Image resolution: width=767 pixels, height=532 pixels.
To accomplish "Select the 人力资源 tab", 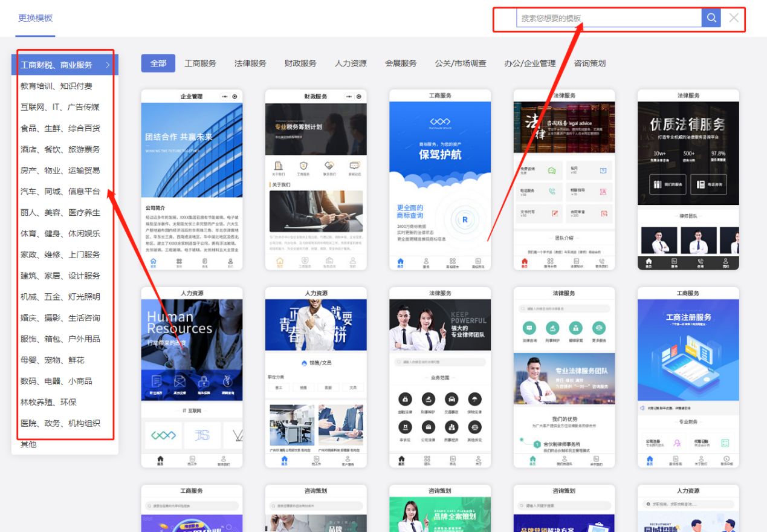I will coord(351,63).
